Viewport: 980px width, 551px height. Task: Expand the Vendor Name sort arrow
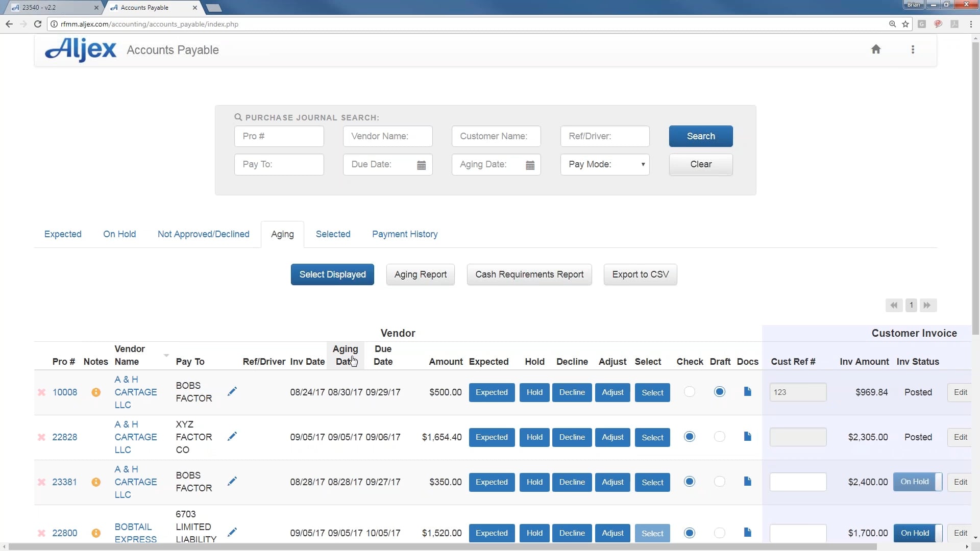click(x=166, y=356)
